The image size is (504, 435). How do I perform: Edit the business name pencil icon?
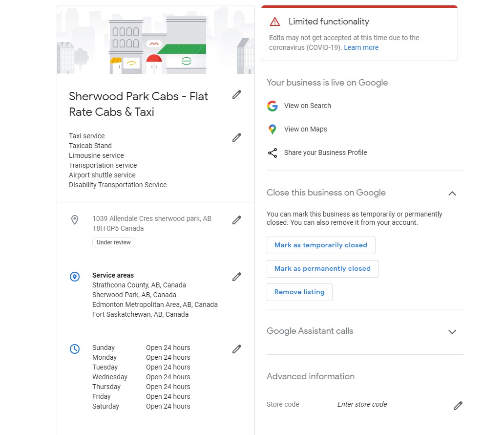(237, 94)
